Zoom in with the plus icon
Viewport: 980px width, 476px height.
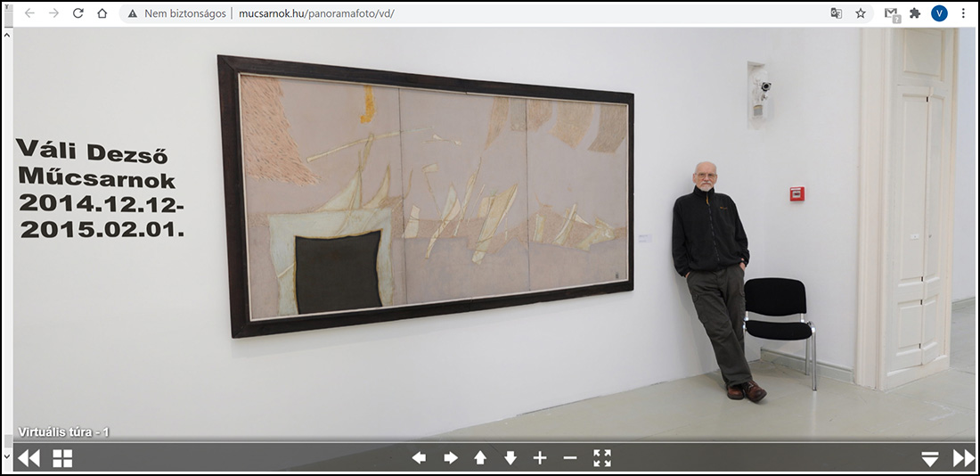[540, 458]
